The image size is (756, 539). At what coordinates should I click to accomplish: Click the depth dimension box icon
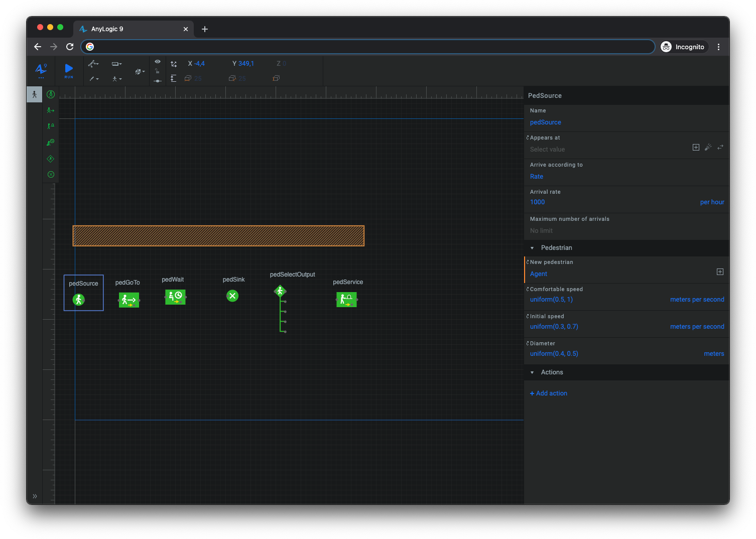click(232, 78)
